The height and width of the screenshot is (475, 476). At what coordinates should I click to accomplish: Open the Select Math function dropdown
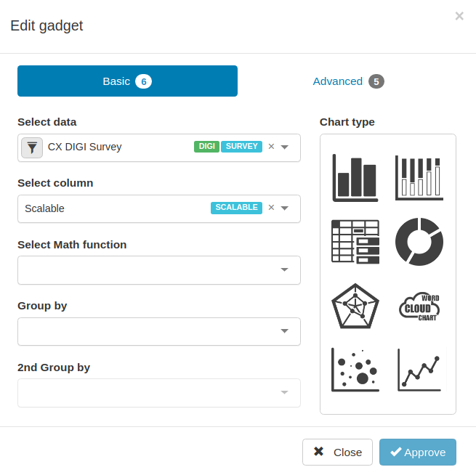tap(159, 270)
